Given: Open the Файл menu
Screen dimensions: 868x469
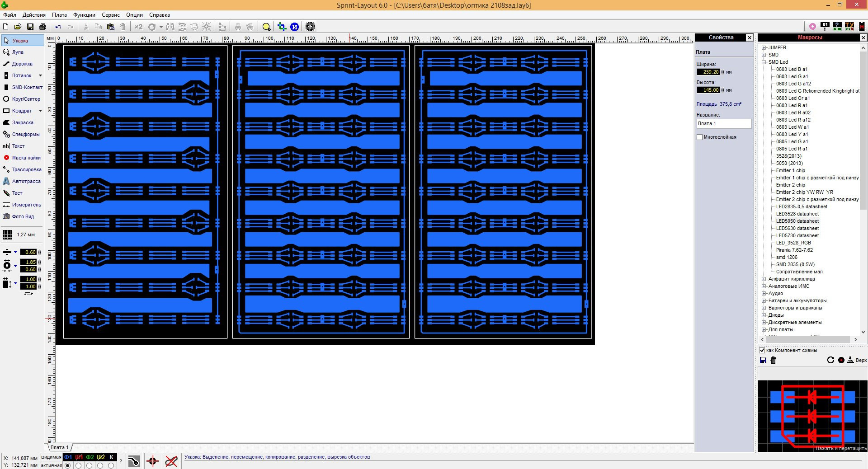Looking at the screenshot, I should coord(9,15).
